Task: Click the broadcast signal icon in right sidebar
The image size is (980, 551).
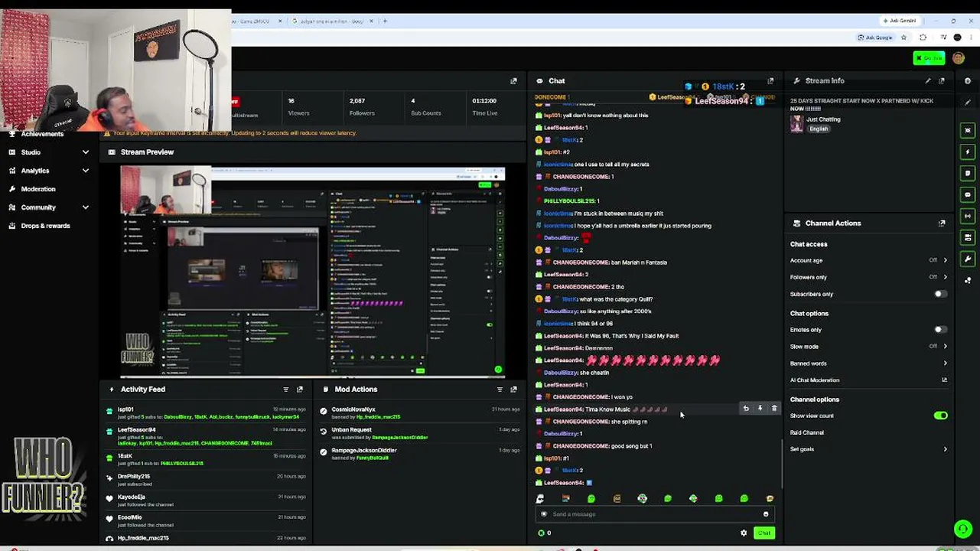Action: tap(968, 216)
